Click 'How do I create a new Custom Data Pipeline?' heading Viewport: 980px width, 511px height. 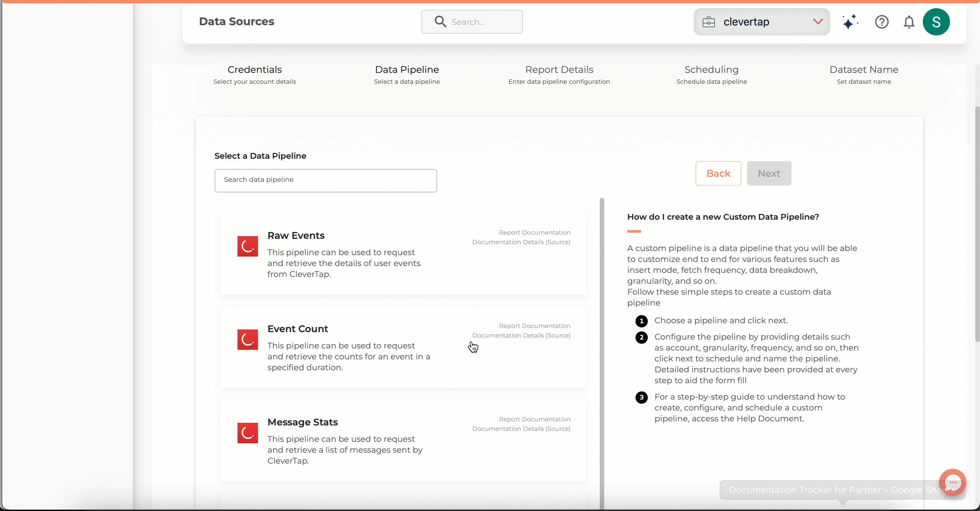[723, 217]
